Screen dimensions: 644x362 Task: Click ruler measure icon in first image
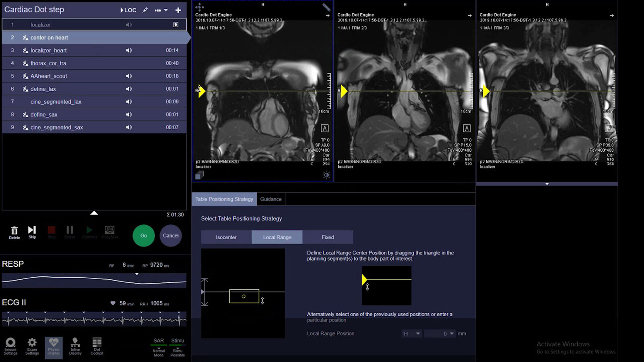point(326,7)
